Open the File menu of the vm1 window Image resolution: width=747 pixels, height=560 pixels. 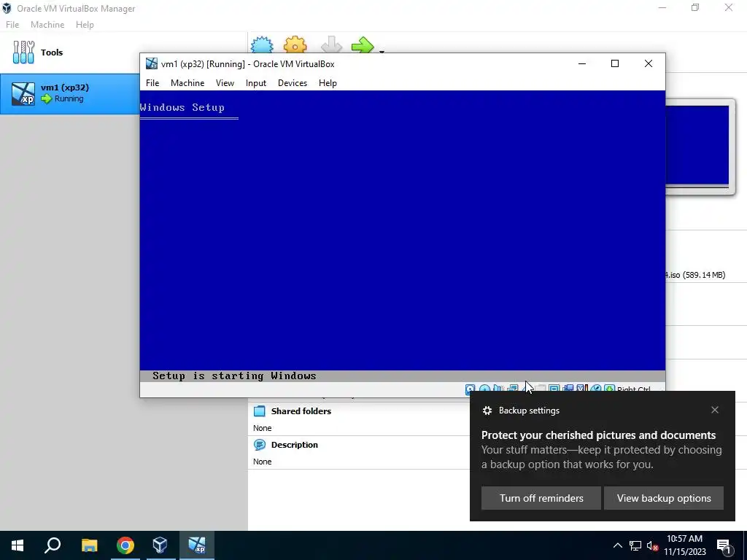(x=152, y=83)
